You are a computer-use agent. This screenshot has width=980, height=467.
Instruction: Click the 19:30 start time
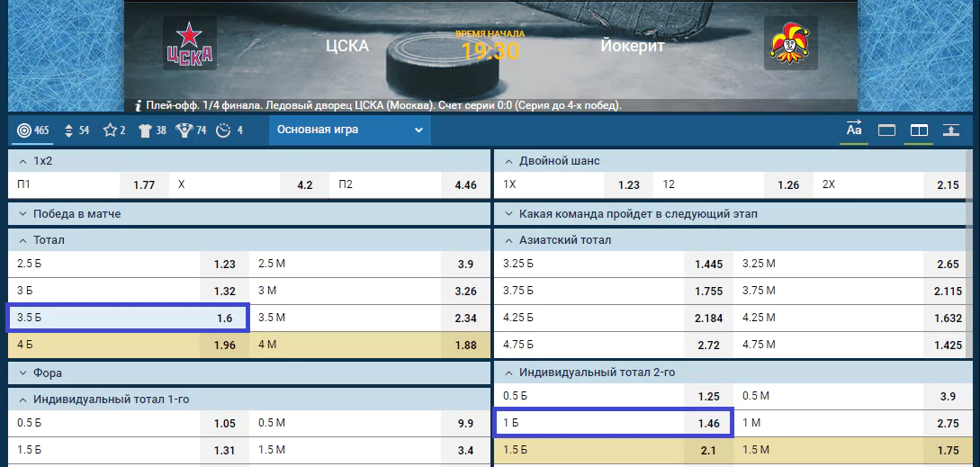pyautogui.click(x=490, y=50)
